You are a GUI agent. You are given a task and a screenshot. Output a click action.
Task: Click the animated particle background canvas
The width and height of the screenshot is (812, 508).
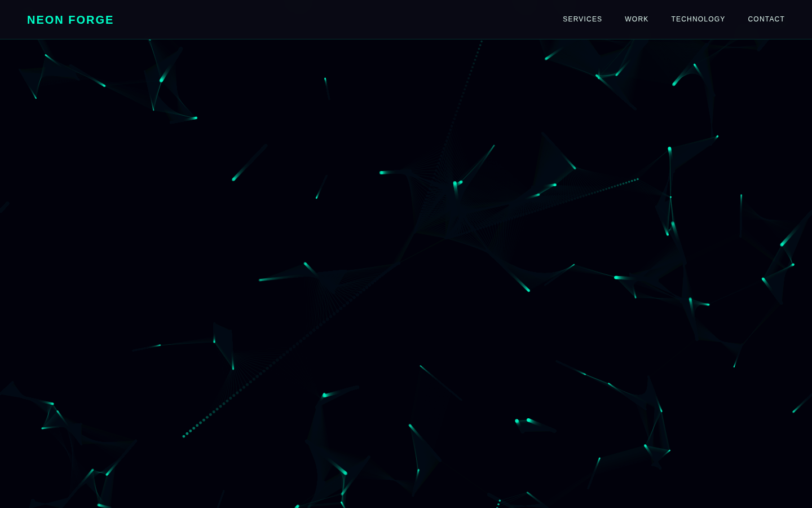click(x=406, y=271)
